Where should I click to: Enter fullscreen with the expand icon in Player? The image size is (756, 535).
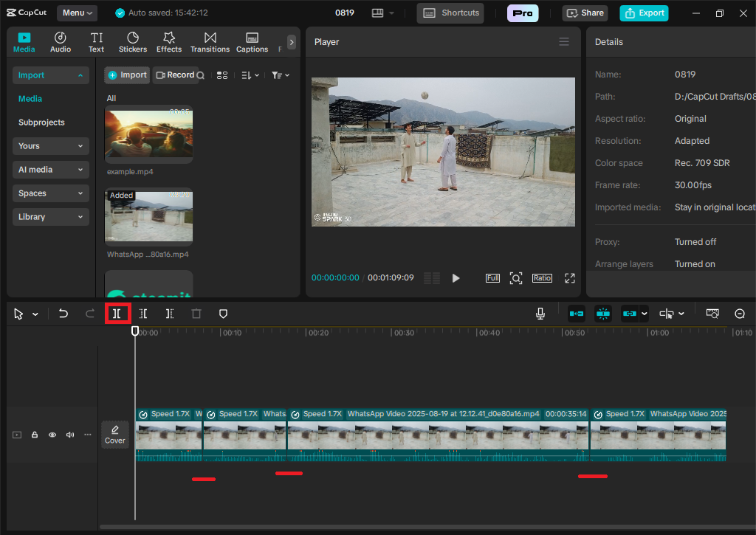pyautogui.click(x=570, y=278)
